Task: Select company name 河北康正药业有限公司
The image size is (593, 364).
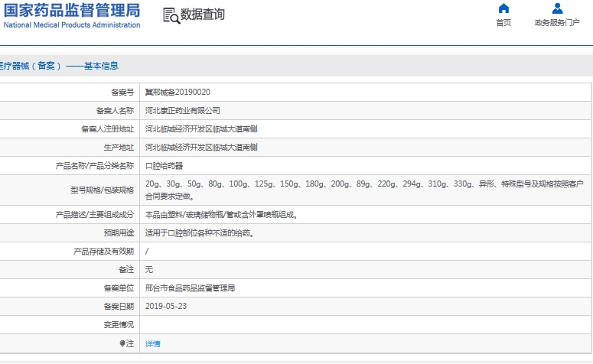Action: [x=183, y=111]
